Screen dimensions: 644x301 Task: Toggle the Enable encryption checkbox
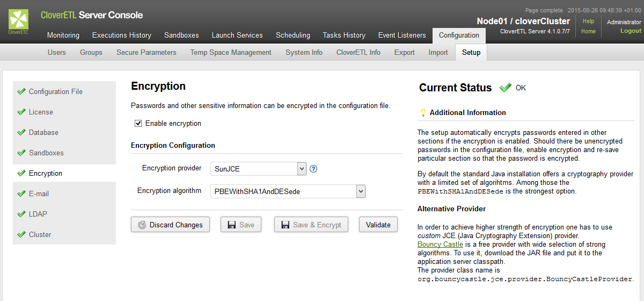139,124
